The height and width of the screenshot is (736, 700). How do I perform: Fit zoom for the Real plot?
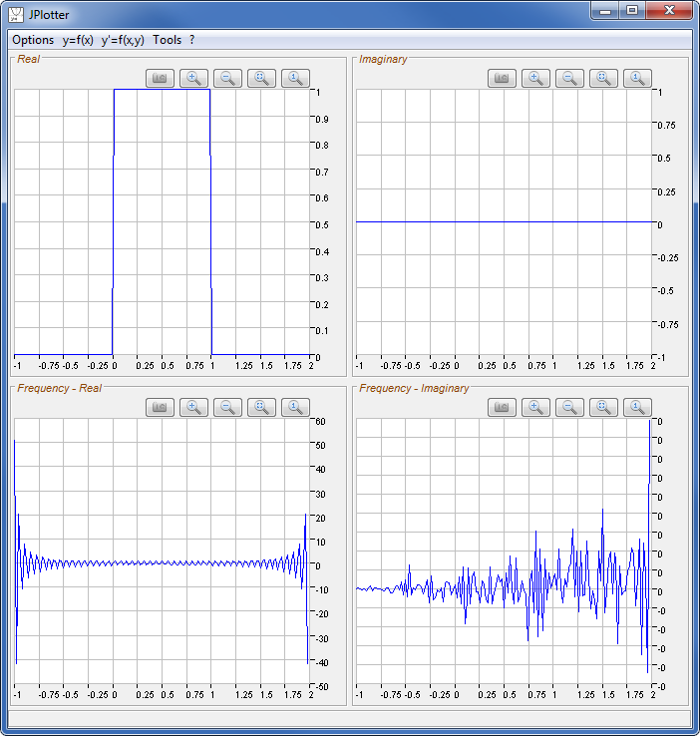click(261, 78)
